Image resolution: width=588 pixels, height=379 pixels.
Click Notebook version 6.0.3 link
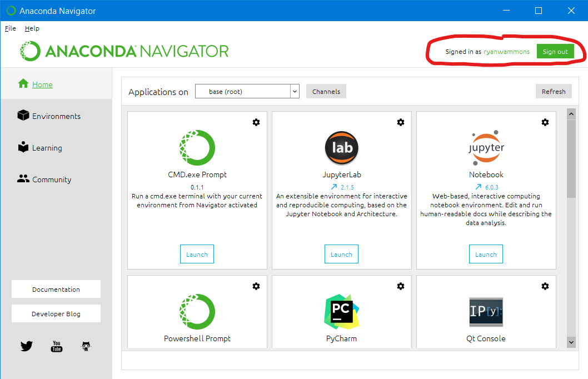[x=492, y=187]
